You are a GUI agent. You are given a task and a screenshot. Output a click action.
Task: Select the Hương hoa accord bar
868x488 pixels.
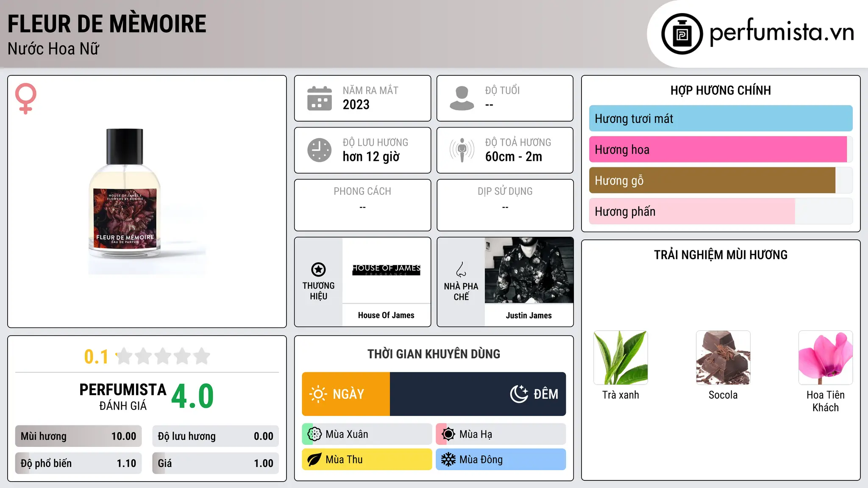click(x=721, y=150)
